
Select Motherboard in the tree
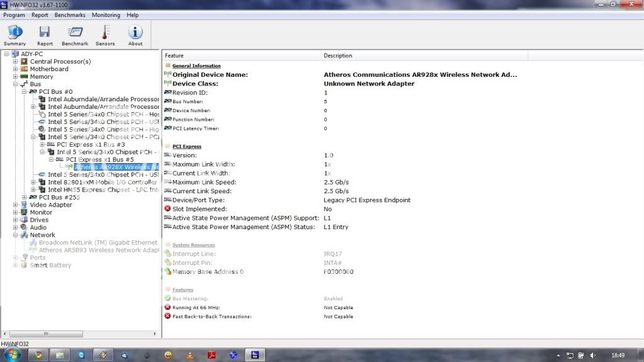(49, 69)
